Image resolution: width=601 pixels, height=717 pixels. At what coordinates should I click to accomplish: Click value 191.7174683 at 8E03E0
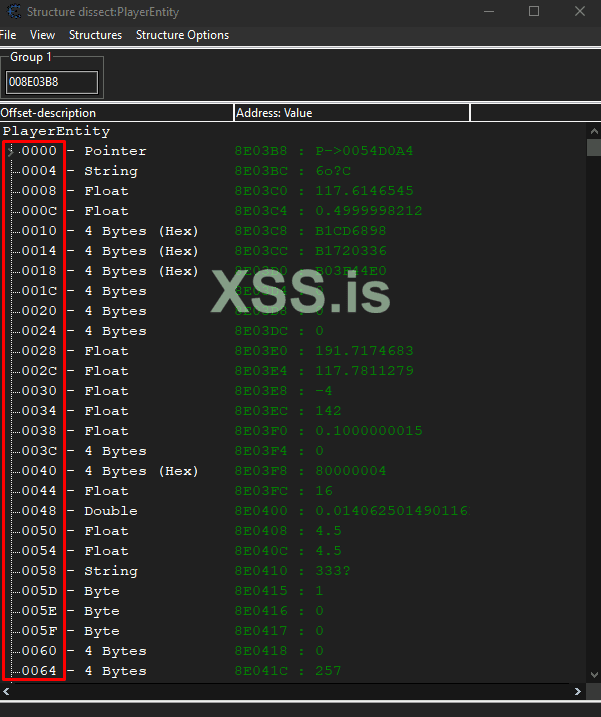tap(364, 351)
